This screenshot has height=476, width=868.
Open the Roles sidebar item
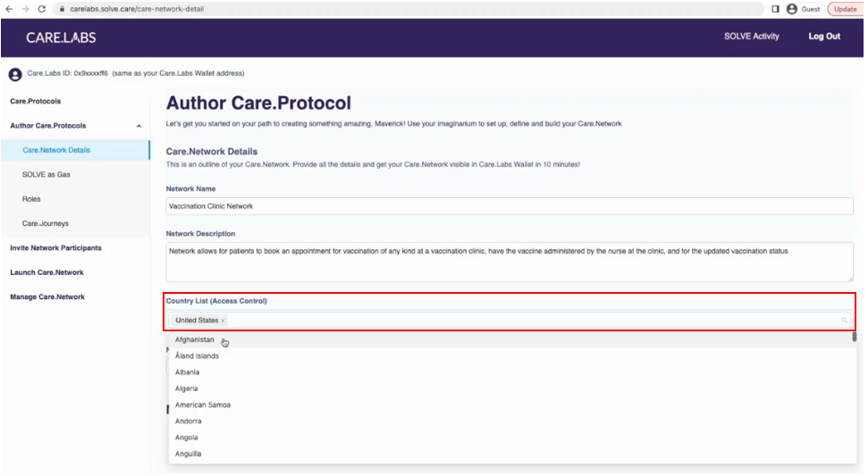point(31,199)
